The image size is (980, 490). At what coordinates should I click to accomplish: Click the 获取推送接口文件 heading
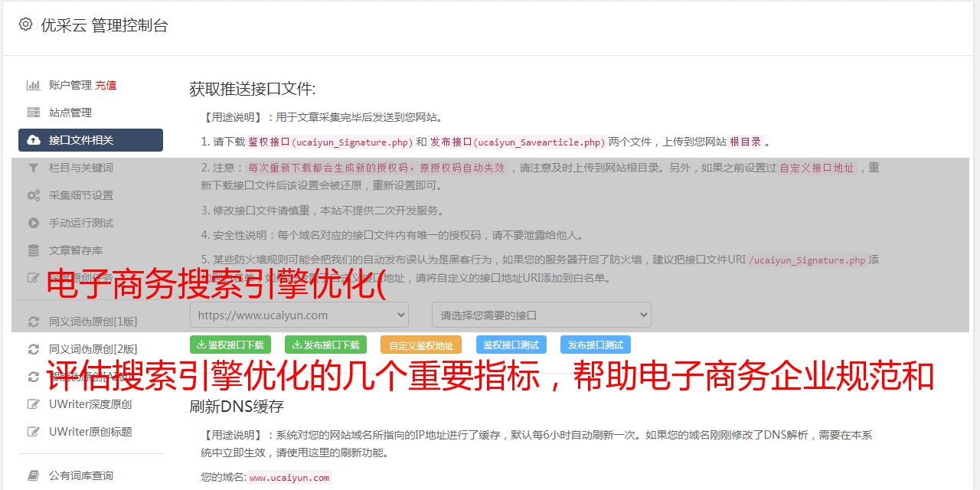(x=253, y=89)
